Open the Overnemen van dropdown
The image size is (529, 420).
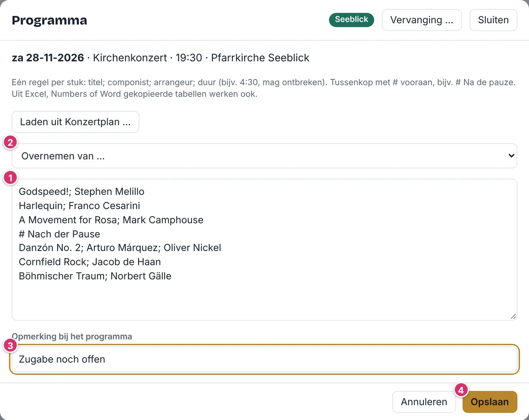264,156
